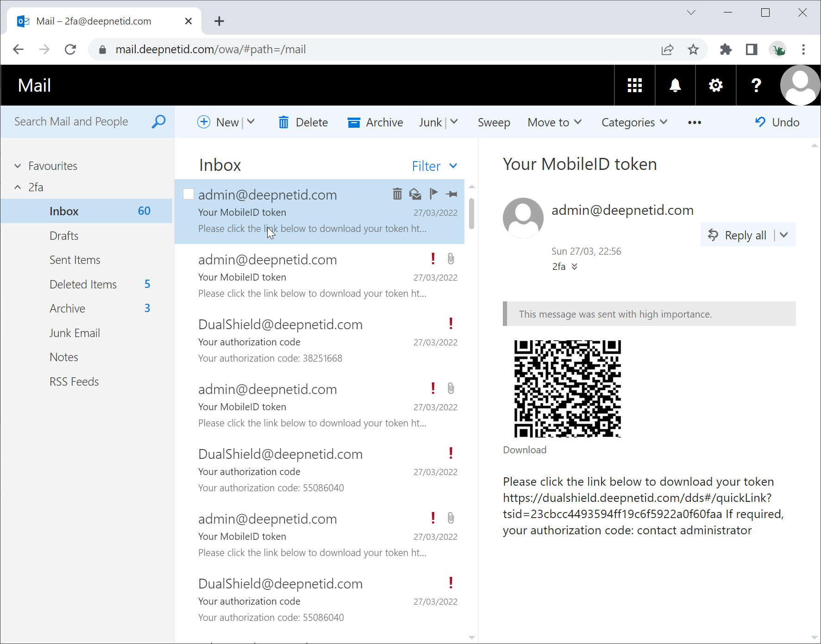Open the notifications bell
Viewport: 821px width, 644px height.
(x=675, y=86)
